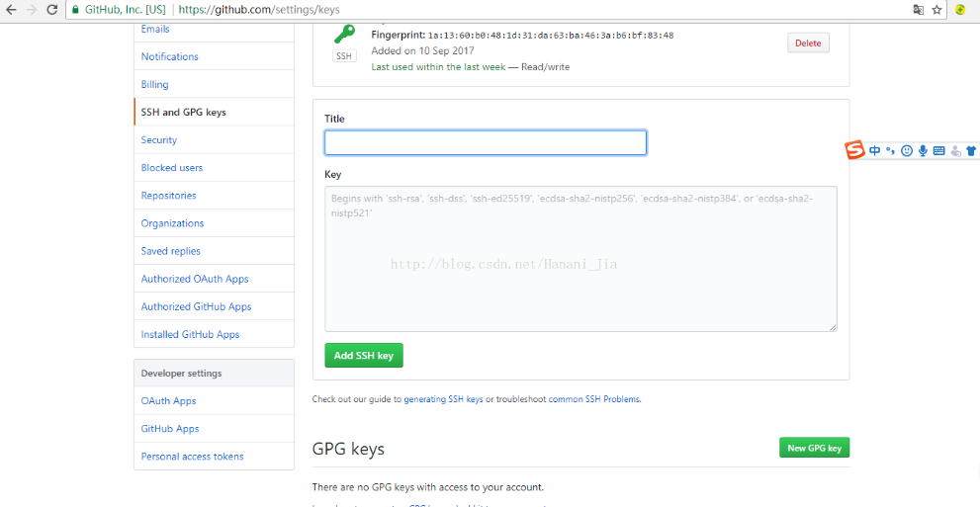The image size is (980, 507).
Task: Click the New GPG key button
Action: pyautogui.click(x=815, y=448)
